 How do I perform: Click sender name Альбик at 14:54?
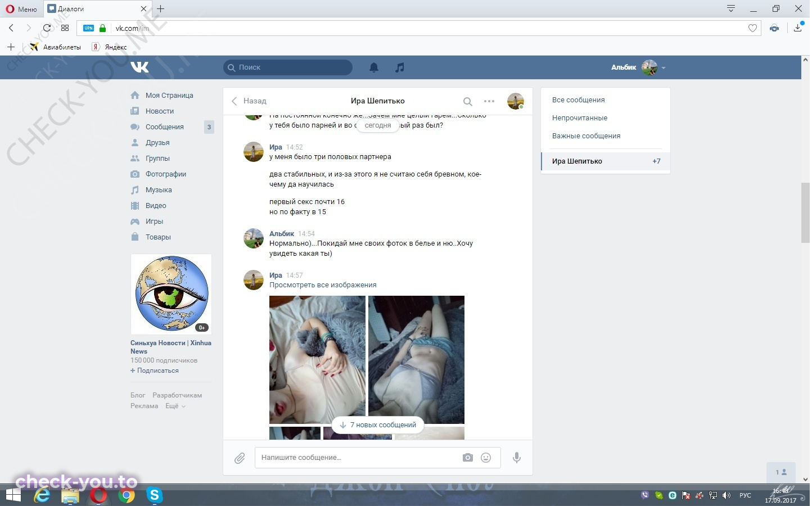(282, 234)
